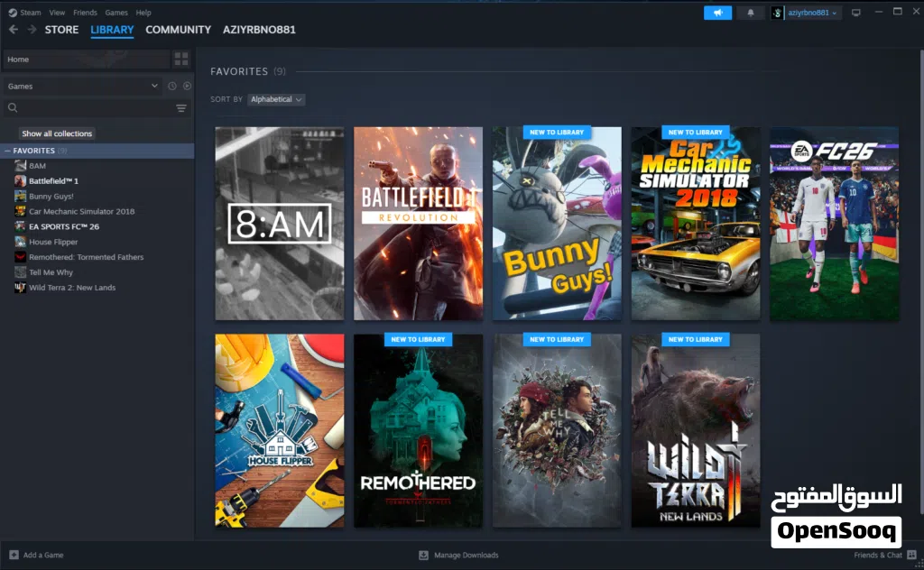Viewport: 924px width, 570px height.
Task: Open Manage Downloads text link
Action: click(x=467, y=555)
